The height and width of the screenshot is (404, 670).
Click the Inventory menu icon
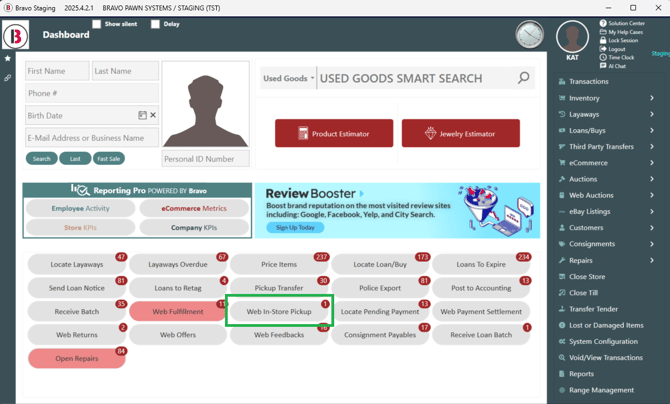click(562, 98)
